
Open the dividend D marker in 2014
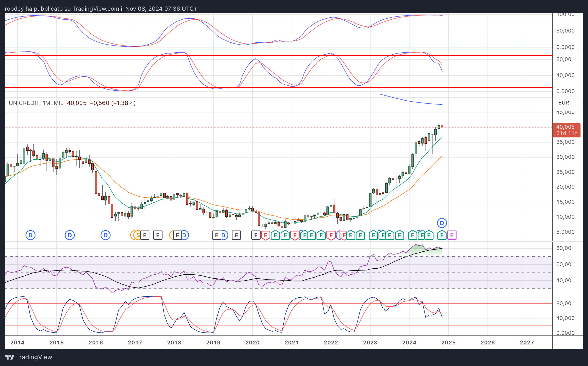(x=31, y=235)
